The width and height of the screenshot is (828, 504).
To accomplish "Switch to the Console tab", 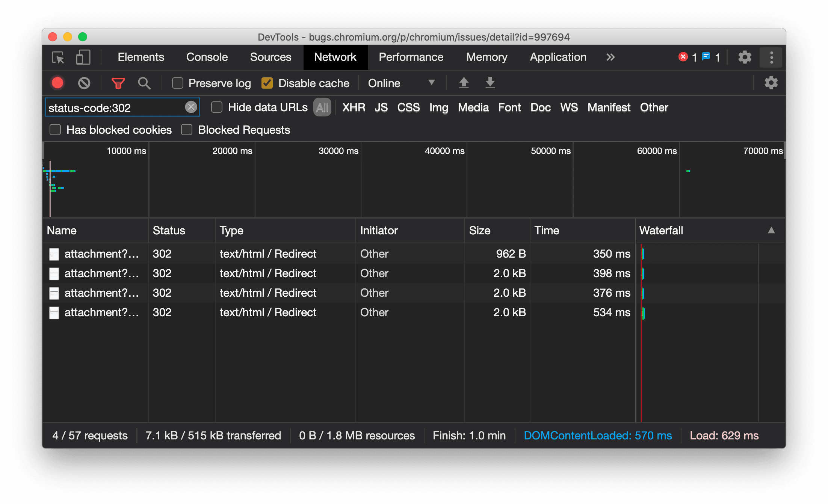I will (x=207, y=57).
